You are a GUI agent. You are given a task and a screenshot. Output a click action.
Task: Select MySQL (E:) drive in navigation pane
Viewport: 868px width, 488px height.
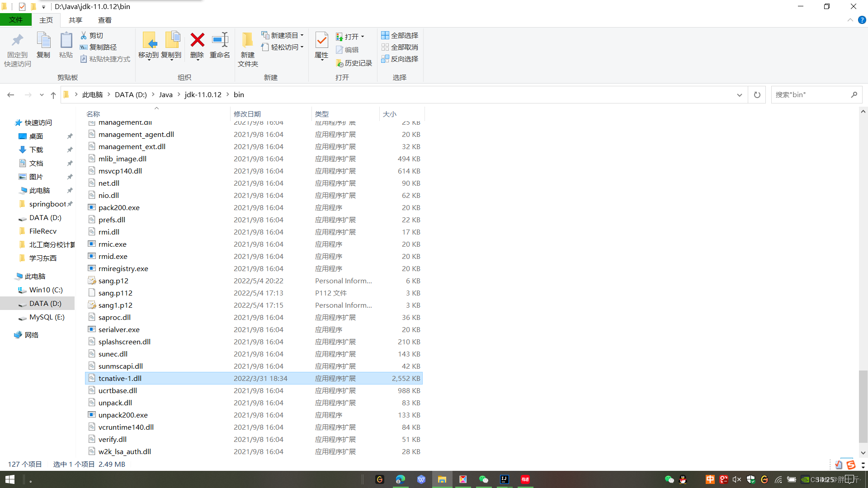click(x=47, y=317)
